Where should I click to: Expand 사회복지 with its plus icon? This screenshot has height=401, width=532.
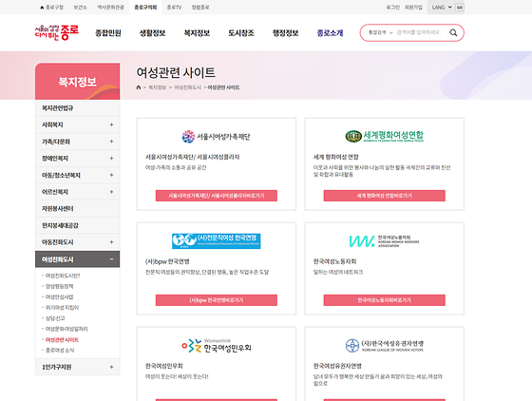click(111, 124)
